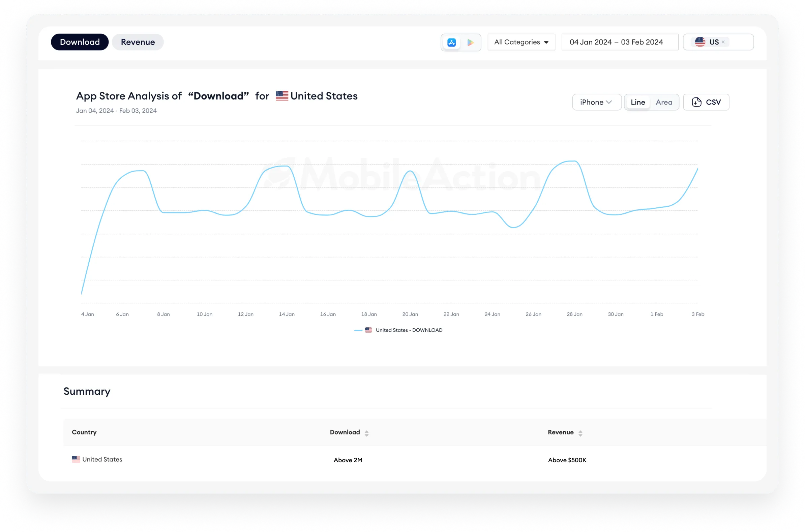Screen dimensions: 805x532
Task: Select the Download tab
Action: tap(80, 42)
